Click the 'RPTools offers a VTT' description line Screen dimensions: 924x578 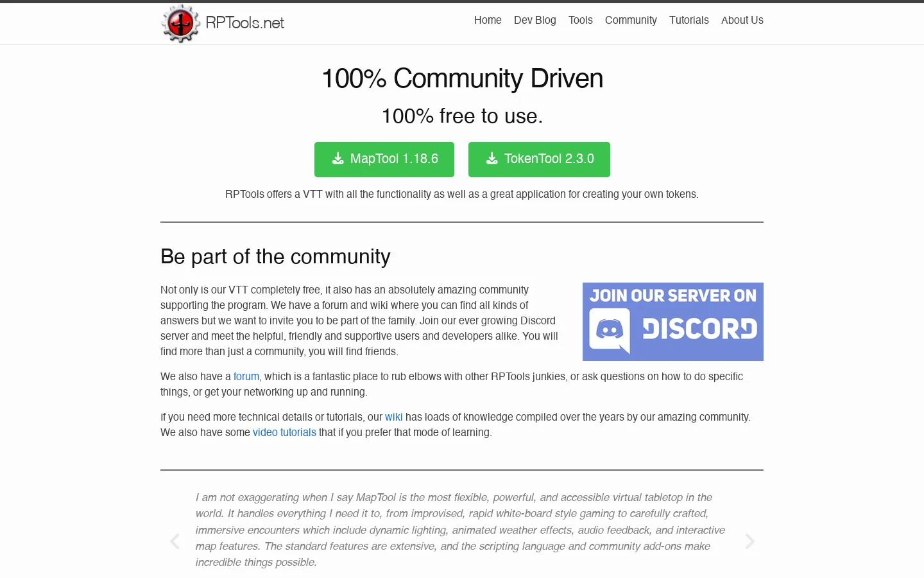(x=462, y=194)
